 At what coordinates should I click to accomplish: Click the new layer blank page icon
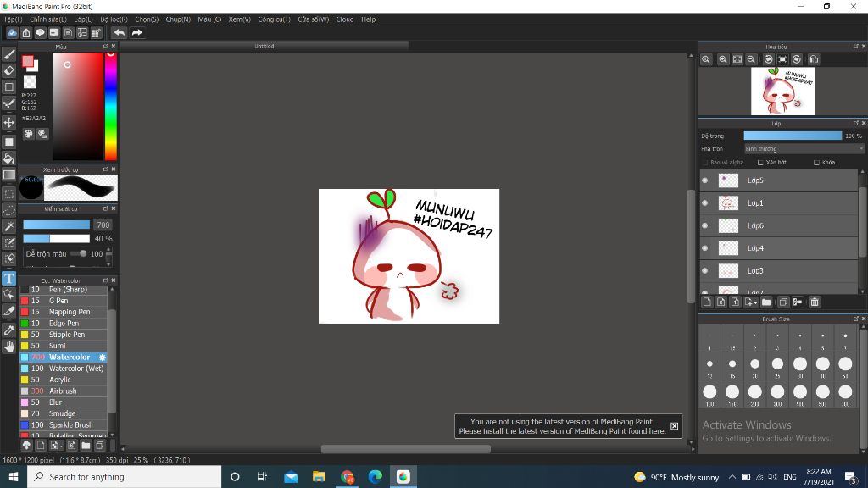click(707, 302)
